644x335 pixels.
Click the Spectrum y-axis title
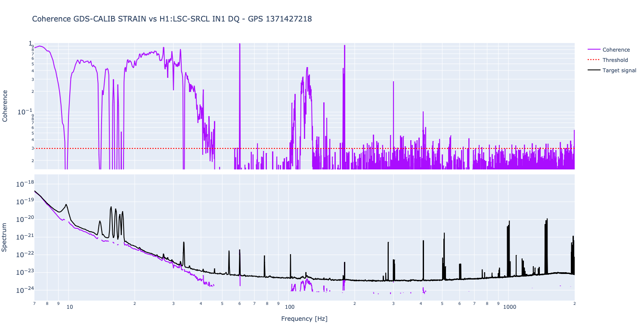point(5,237)
